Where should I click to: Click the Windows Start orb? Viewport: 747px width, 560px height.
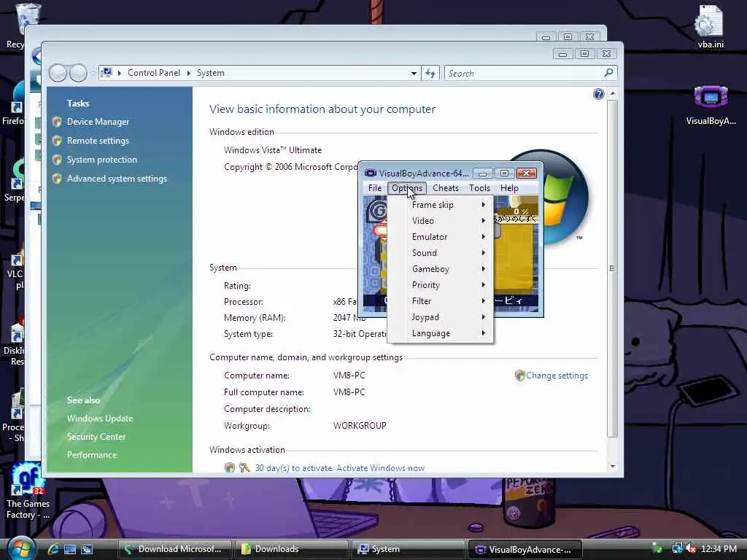pos(21,548)
